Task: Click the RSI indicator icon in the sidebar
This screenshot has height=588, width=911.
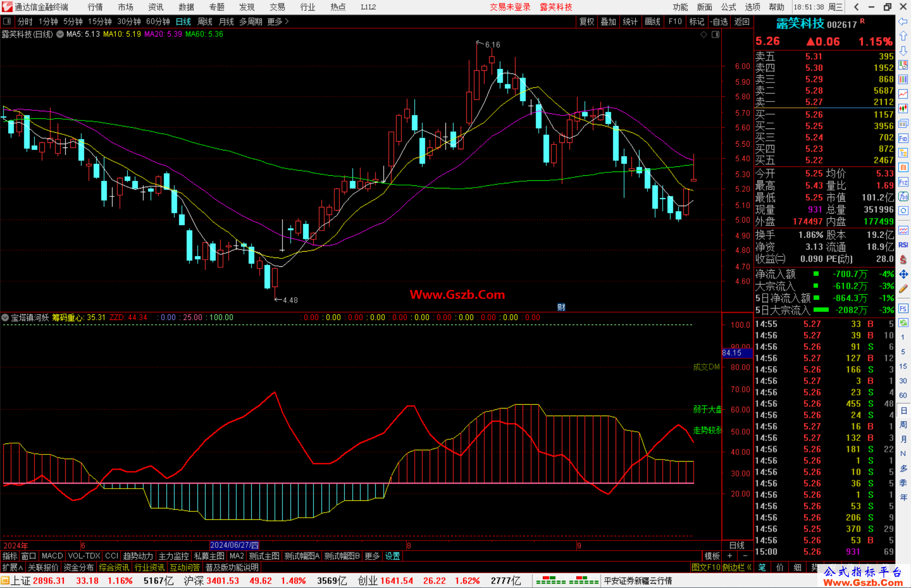Action: pyautogui.click(x=903, y=245)
